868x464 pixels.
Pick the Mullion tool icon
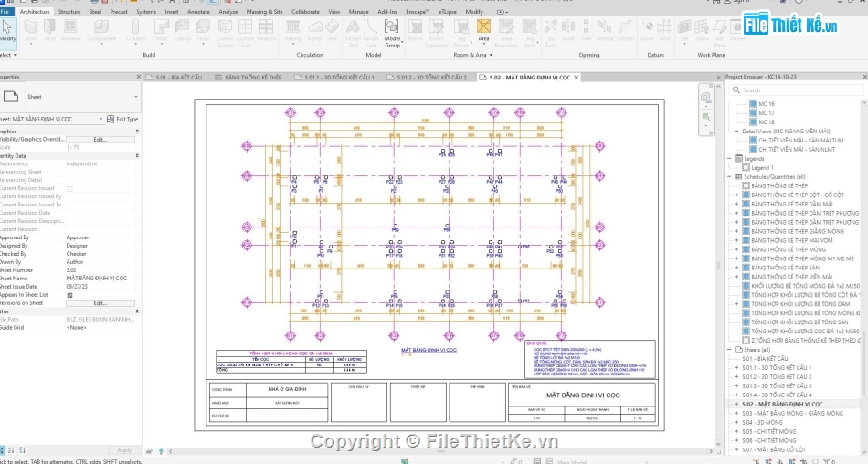point(266,30)
